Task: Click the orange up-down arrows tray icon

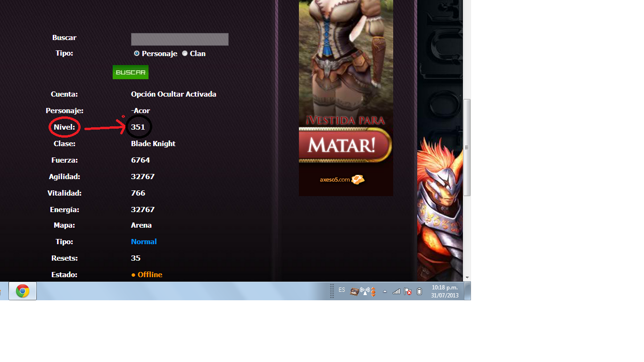Action: pyautogui.click(x=373, y=292)
